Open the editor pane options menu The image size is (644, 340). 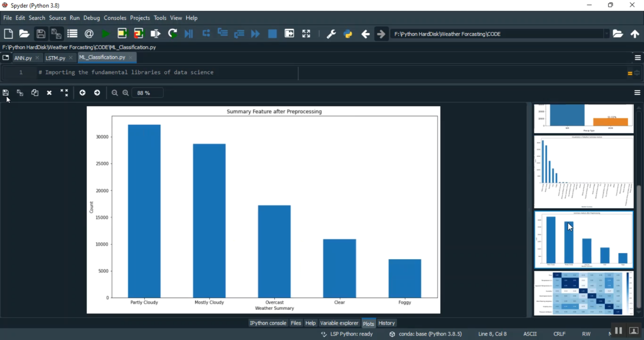(x=637, y=58)
